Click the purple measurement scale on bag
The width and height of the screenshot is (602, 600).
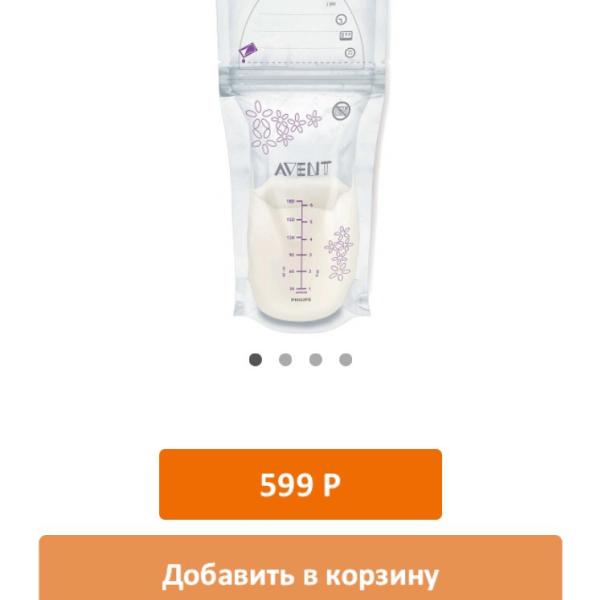pyautogui.click(x=301, y=247)
